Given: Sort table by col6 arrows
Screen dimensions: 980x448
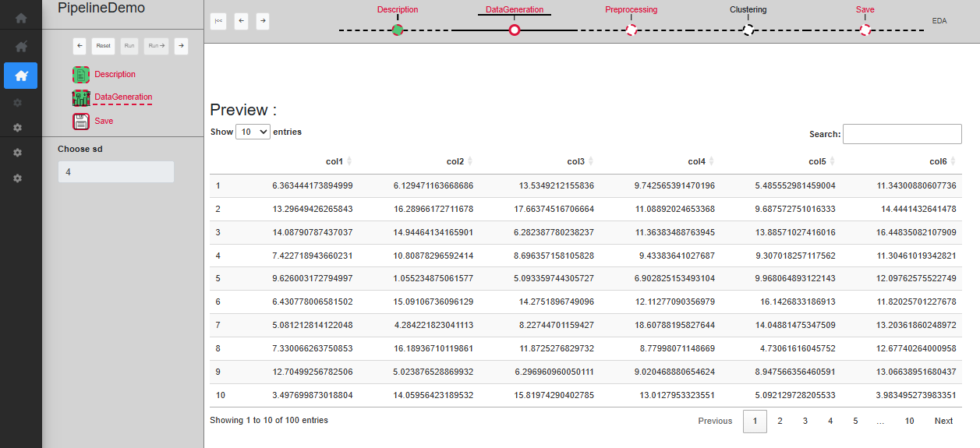Looking at the screenshot, I should coord(953,161).
